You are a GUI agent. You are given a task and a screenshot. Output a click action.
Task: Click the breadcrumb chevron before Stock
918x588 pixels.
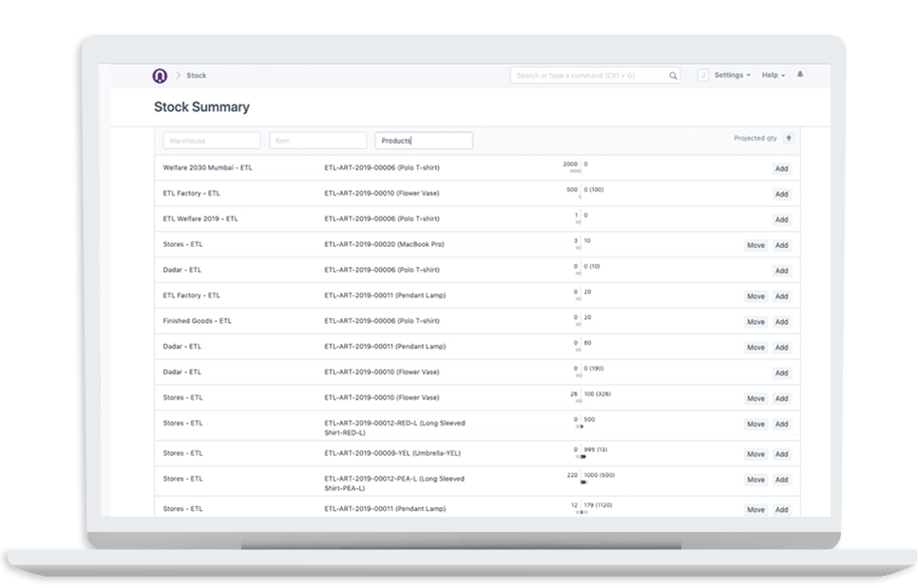point(178,76)
